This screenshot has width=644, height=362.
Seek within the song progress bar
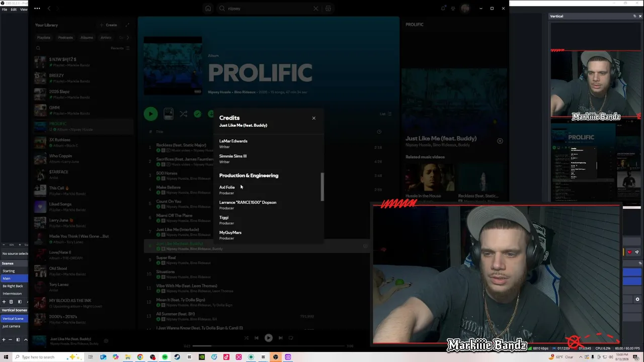coord(269,346)
